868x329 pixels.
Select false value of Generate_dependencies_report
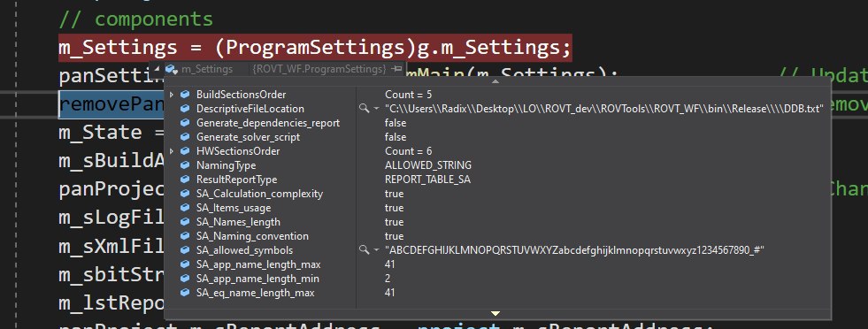pyautogui.click(x=396, y=123)
